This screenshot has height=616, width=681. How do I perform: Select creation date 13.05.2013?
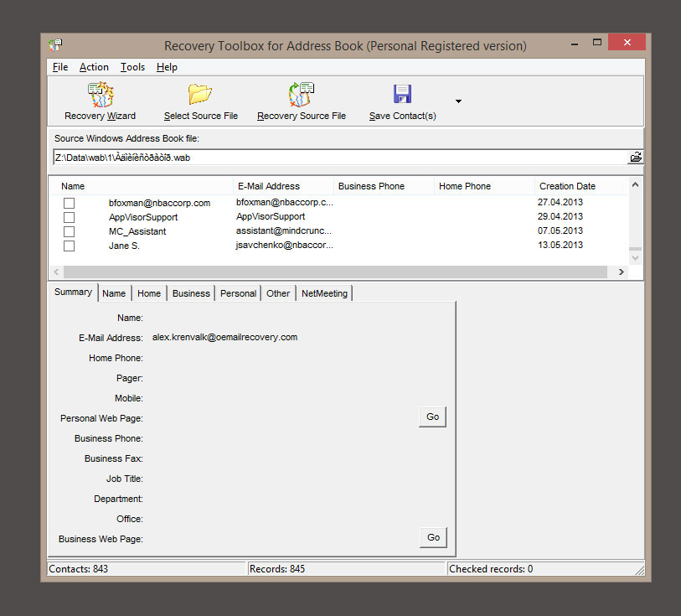tap(560, 245)
